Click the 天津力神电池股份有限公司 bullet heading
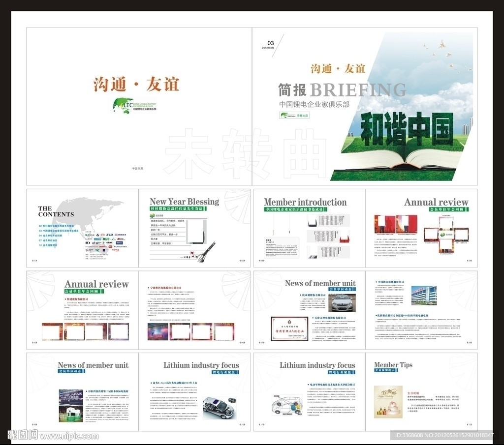The image size is (504, 445). pyautogui.click(x=329, y=318)
